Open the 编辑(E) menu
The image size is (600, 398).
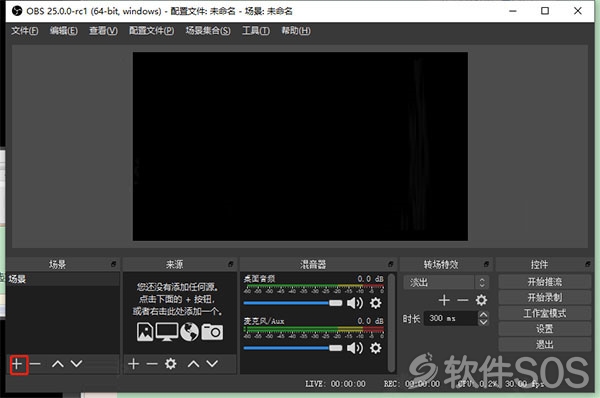(x=64, y=31)
